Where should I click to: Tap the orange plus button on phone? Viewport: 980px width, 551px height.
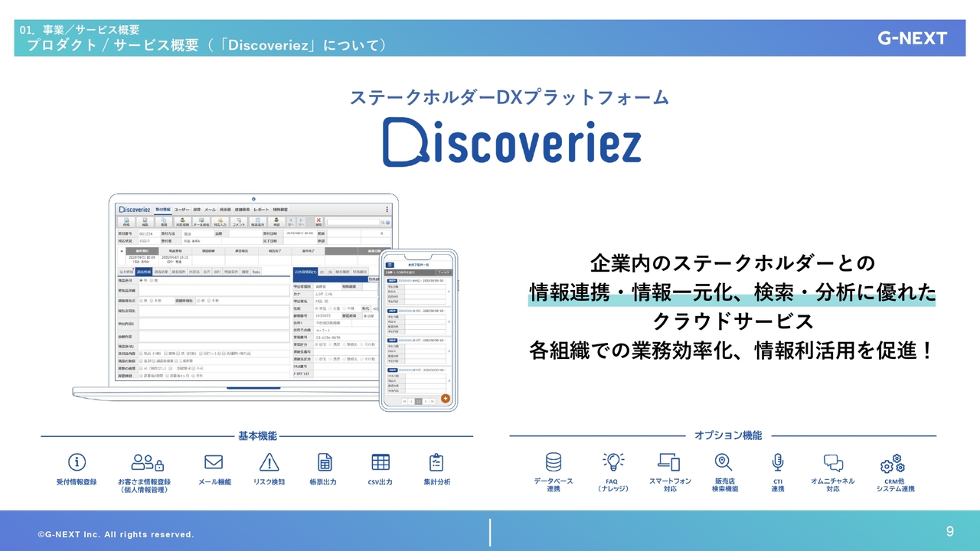[445, 398]
